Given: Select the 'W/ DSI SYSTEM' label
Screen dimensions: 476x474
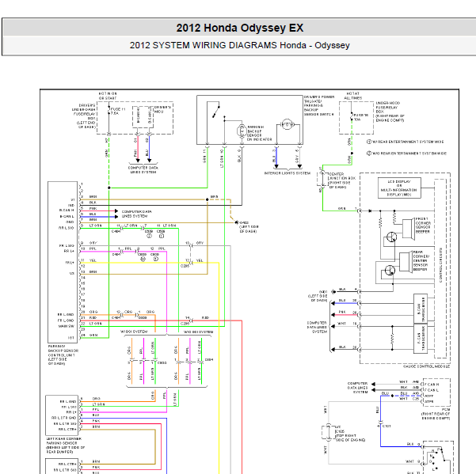Looking at the screenshot, I should click(x=134, y=332).
